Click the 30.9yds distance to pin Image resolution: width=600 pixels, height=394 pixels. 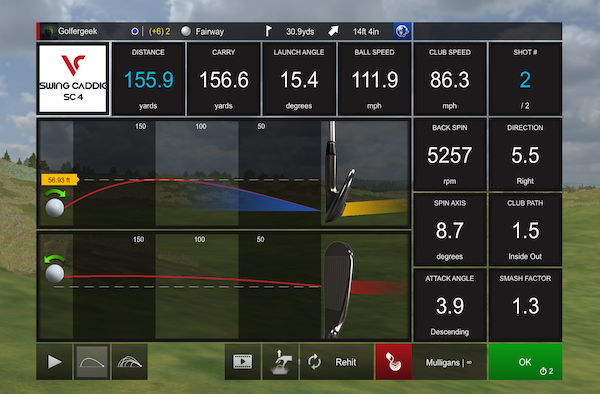(x=300, y=32)
